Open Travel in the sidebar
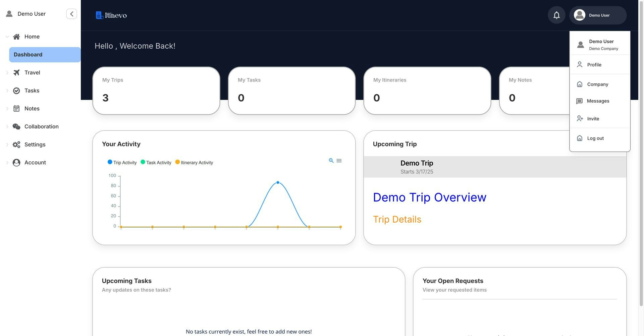 coord(32,72)
